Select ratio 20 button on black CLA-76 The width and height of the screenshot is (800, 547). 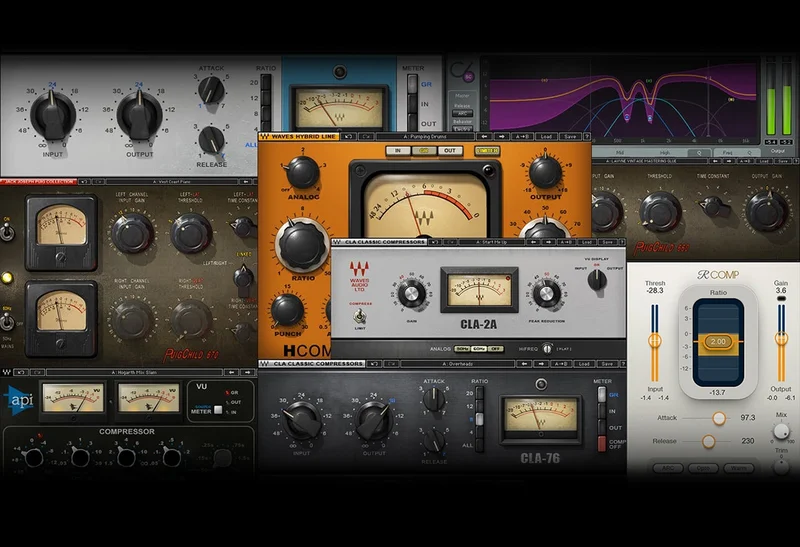point(479,393)
